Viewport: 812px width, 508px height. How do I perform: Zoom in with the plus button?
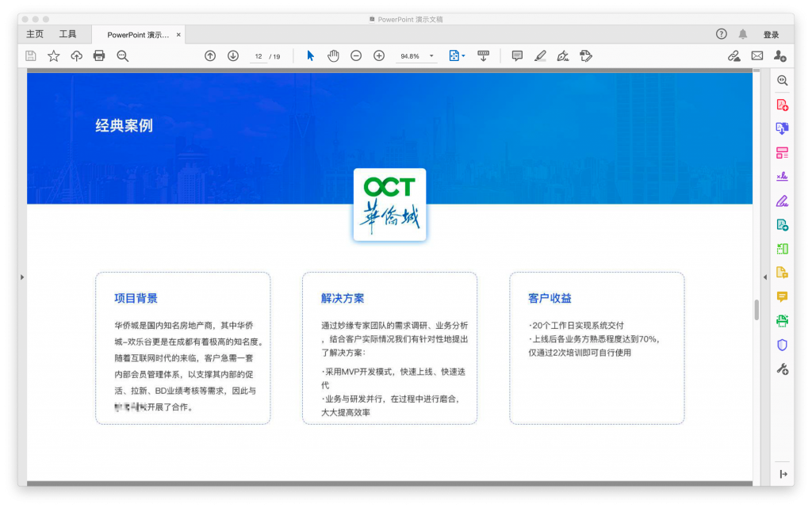click(x=379, y=55)
